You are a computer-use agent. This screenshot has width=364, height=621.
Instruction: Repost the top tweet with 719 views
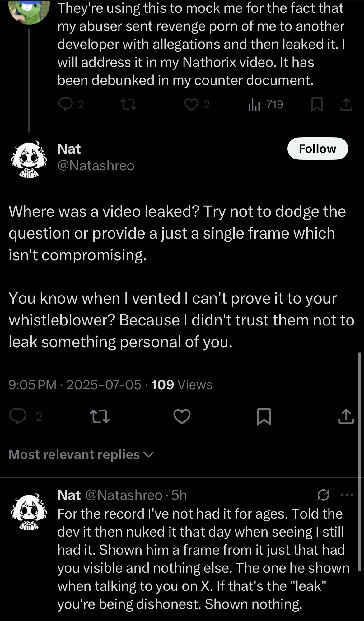pos(128,104)
